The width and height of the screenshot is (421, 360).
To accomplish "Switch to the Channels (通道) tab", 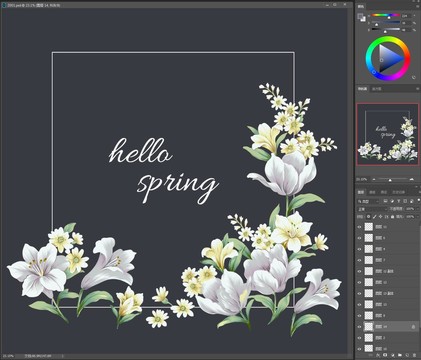I will [372, 192].
